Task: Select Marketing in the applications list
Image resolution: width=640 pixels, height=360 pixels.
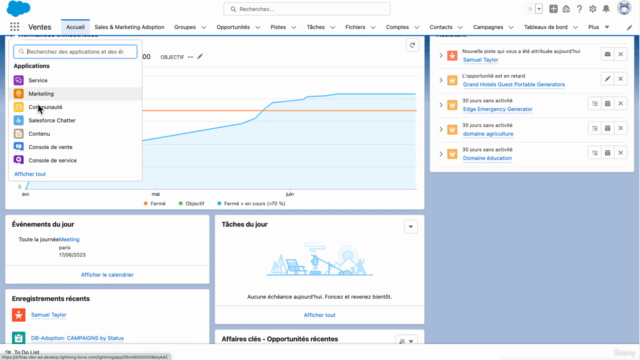Action: pos(76,93)
